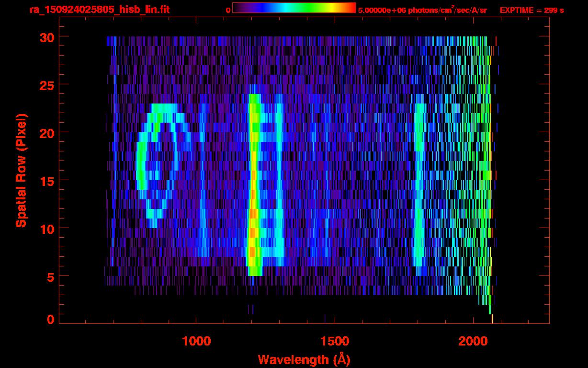Click the color scale bar

(x=294, y=8)
